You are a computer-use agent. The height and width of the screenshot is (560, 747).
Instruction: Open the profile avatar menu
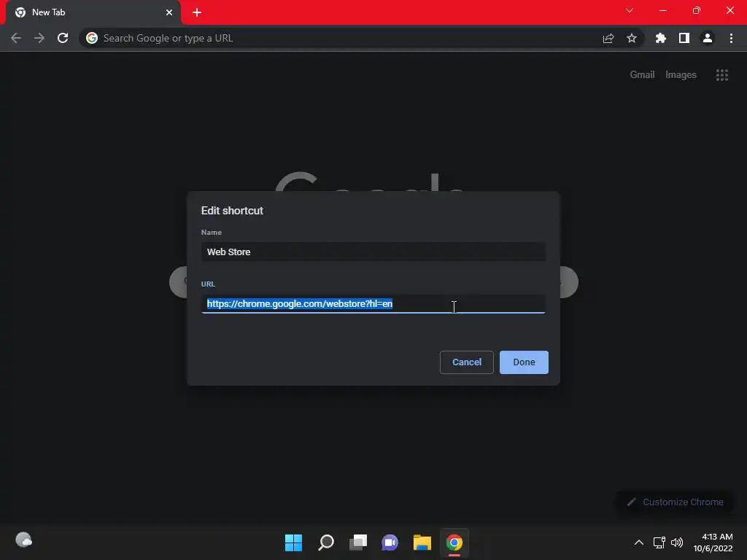[x=708, y=38]
